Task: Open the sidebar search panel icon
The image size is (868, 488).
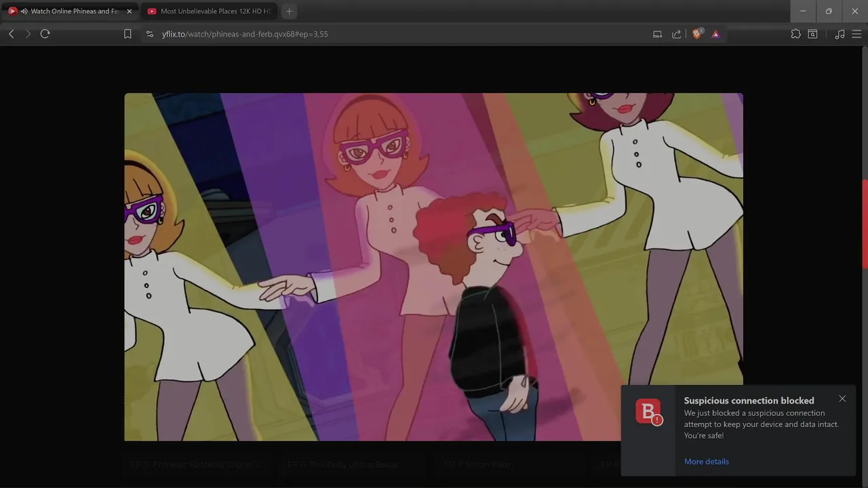Action: pyautogui.click(x=812, y=34)
